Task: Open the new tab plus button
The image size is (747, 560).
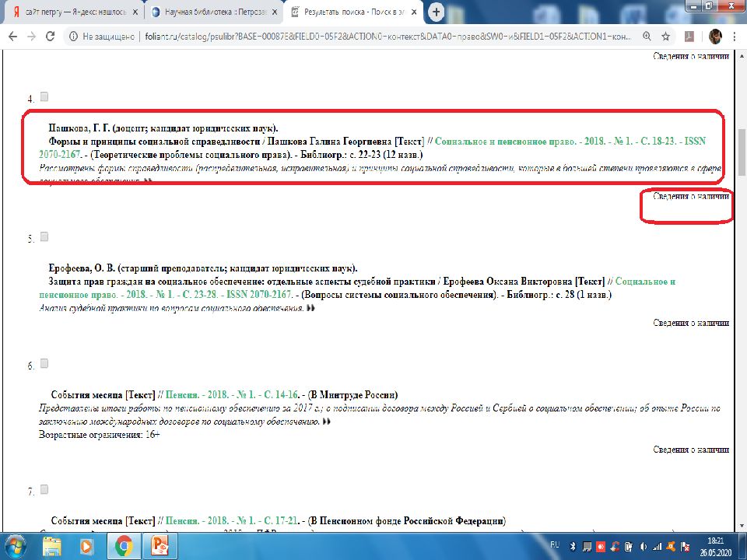Action: click(x=436, y=12)
